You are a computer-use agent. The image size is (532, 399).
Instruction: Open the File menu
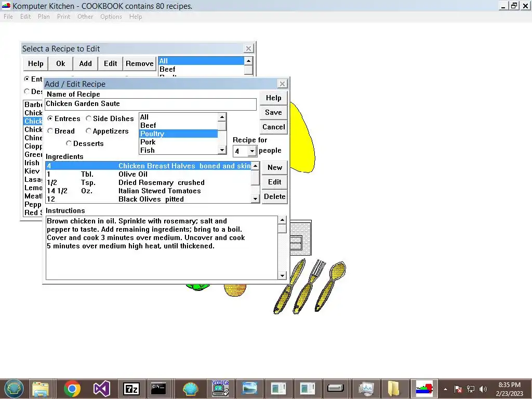tap(8, 16)
